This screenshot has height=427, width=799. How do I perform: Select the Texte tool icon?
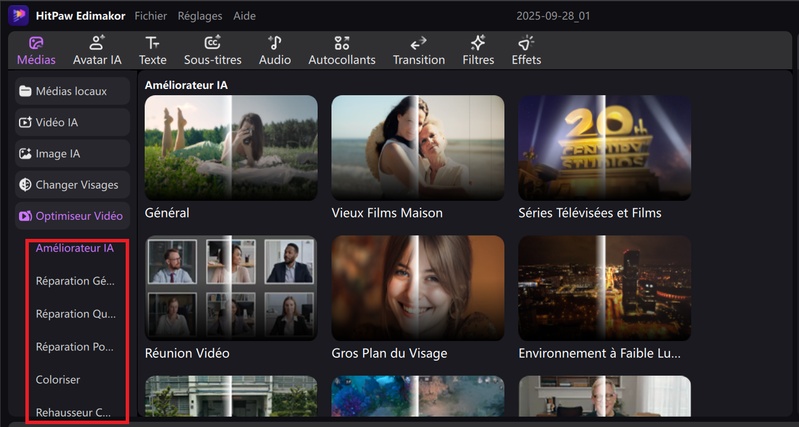[152, 43]
